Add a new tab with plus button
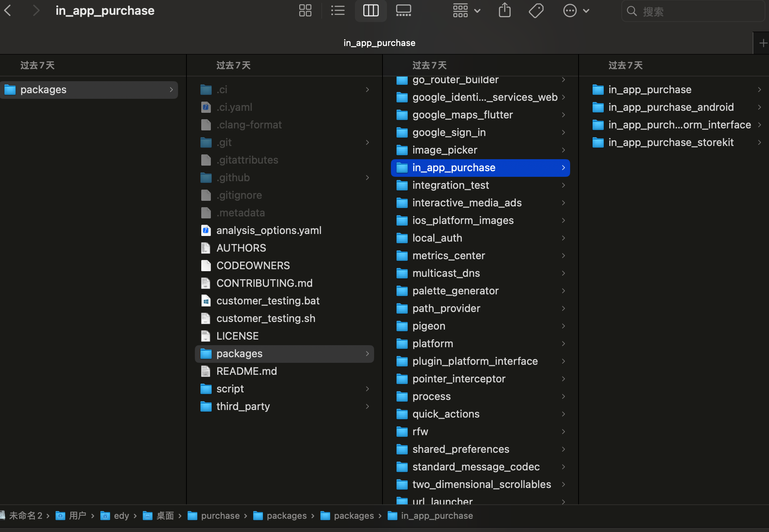Image resolution: width=769 pixels, height=532 pixels. coord(763,43)
